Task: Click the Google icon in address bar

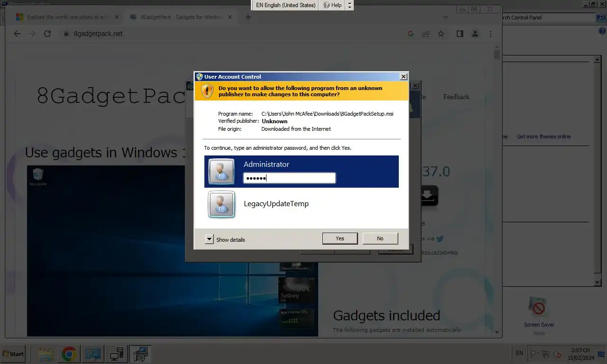Action: click(x=411, y=34)
